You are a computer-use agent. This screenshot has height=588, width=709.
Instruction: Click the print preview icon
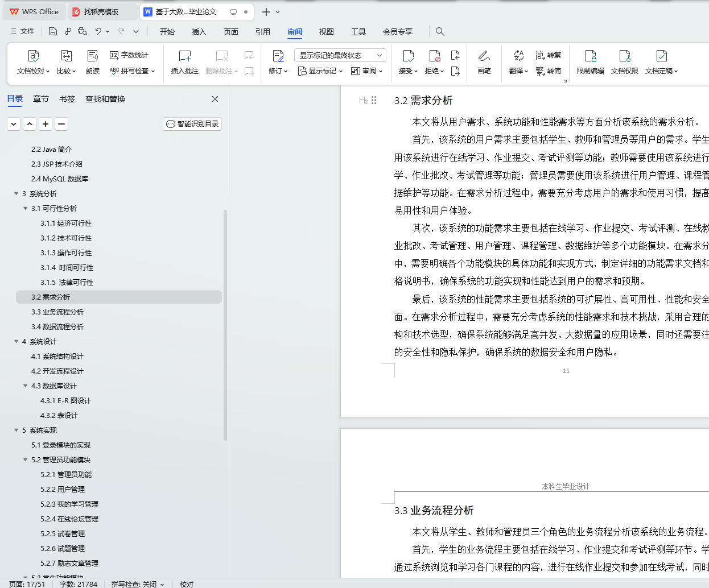point(83,31)
